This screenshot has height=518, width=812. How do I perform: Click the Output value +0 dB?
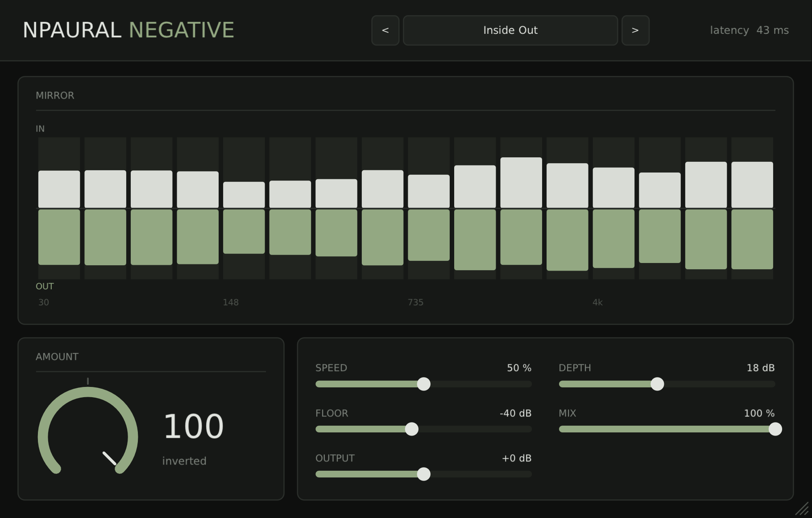tap(517, 458)
